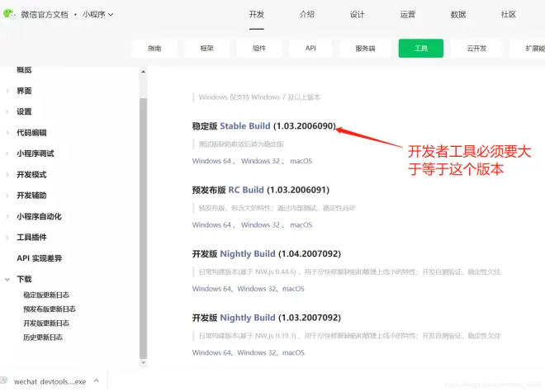Image resolution: width=545 pixels, height=392 pixels.
Task: Download Stable Build for Windows 32
Action: pyautogui.click(x=260, y=161)
